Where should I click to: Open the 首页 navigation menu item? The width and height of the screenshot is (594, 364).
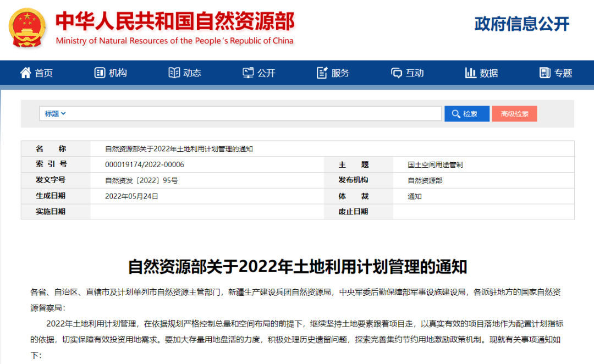44,73
